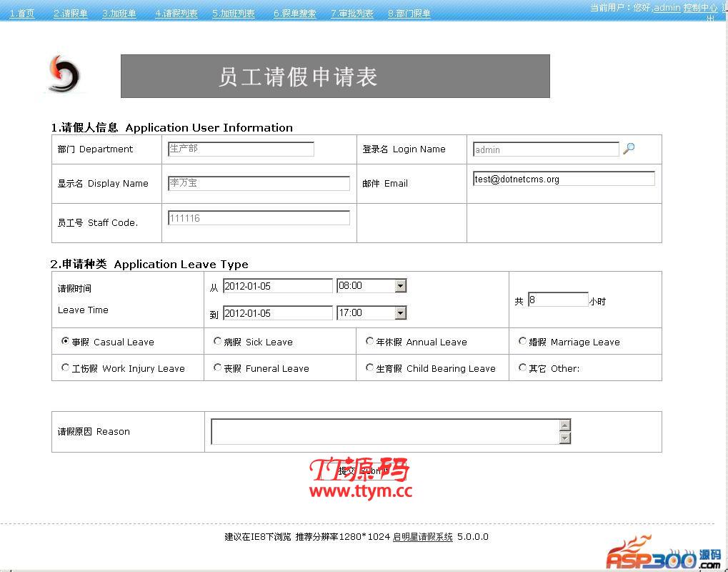
Task: Open the 2.请假单 menu
Action: (71, 14)
